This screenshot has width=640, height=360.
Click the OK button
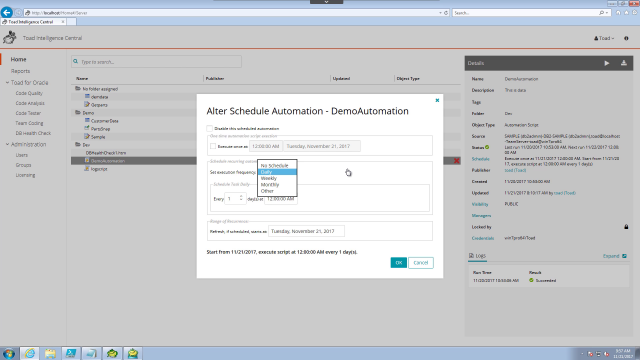coord(398,263)
